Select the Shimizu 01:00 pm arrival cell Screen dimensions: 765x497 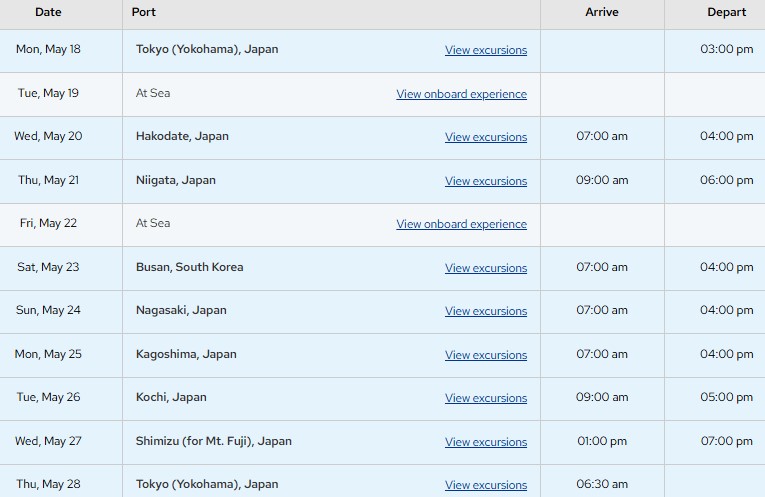click(x=602, y=441)
